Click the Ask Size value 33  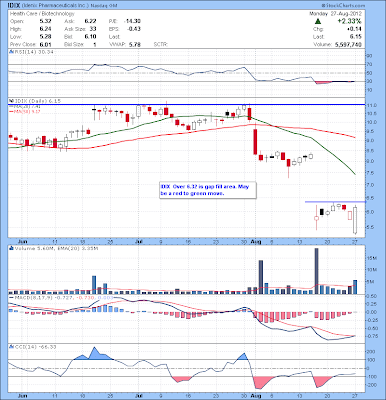[x=93, y=29]
